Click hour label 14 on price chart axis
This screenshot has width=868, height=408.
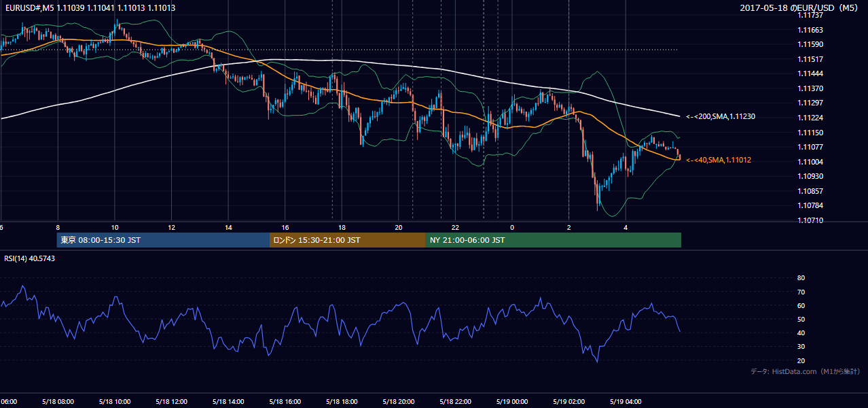tap(228, 227)
